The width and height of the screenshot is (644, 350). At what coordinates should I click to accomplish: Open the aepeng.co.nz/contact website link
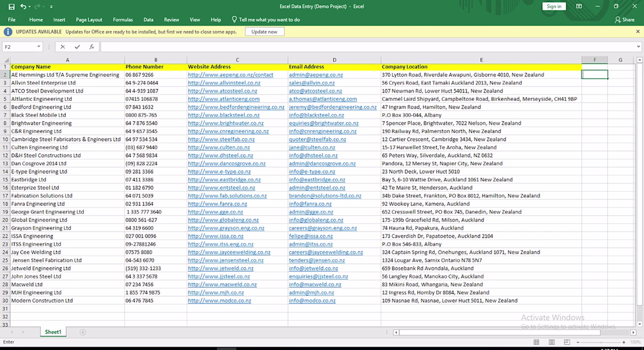pyautogui.click(x=231, y=75)
